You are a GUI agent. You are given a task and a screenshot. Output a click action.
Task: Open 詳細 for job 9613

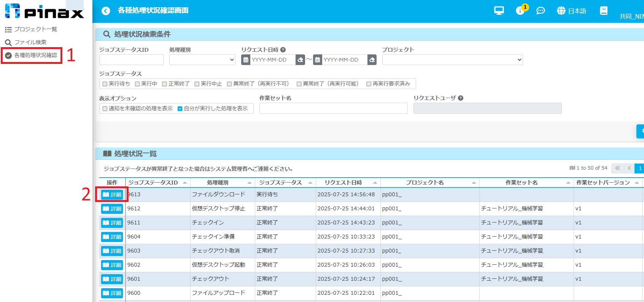[112, 195]
